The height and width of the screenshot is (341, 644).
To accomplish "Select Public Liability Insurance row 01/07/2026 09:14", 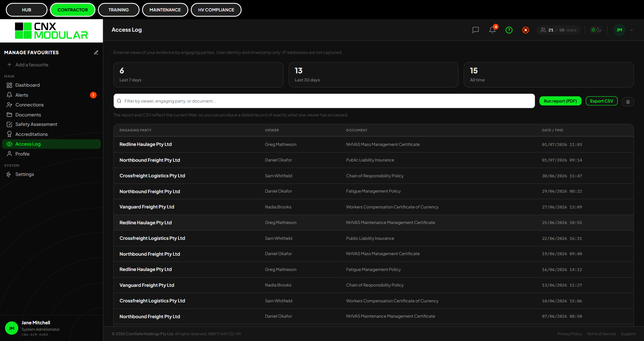I will (374, 160).
